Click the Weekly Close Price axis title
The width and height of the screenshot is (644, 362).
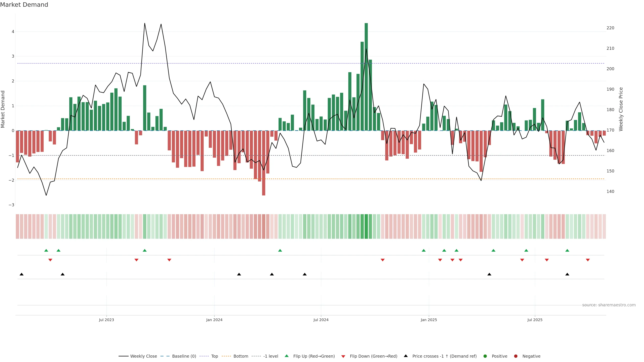pyautogui.click(x=621, y=109)
